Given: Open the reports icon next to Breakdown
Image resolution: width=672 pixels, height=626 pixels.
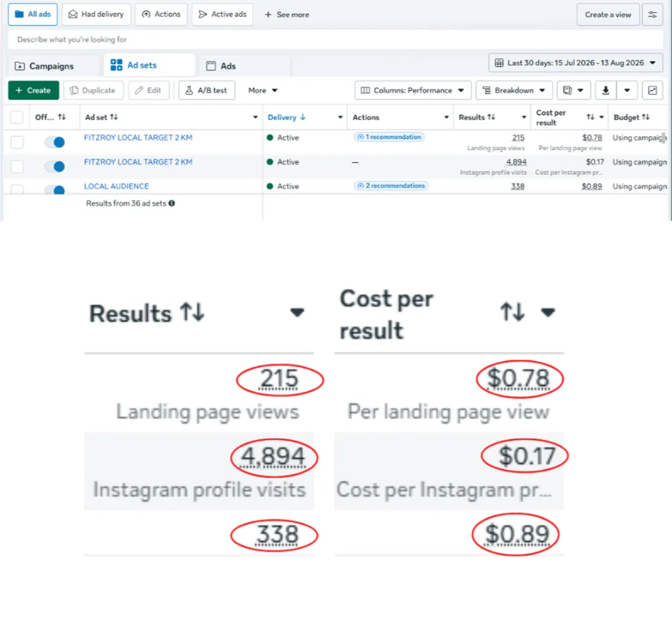Looking at the screenshot, I should coord(573,91).
